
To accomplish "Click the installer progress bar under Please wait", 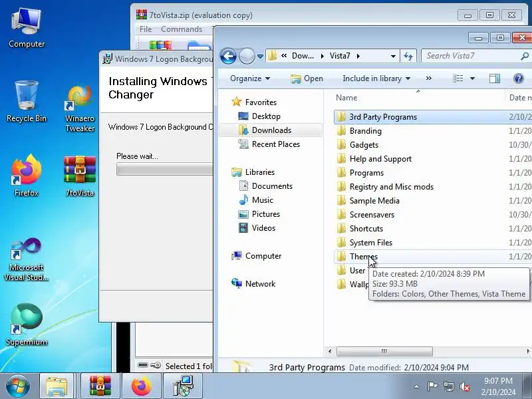I will click(x=164, y=169).
